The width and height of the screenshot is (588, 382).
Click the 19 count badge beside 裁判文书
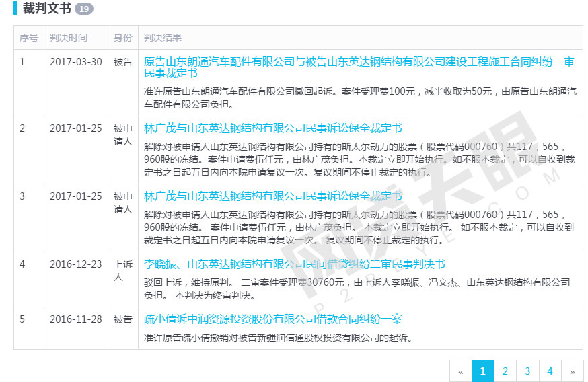pos(84,9)
